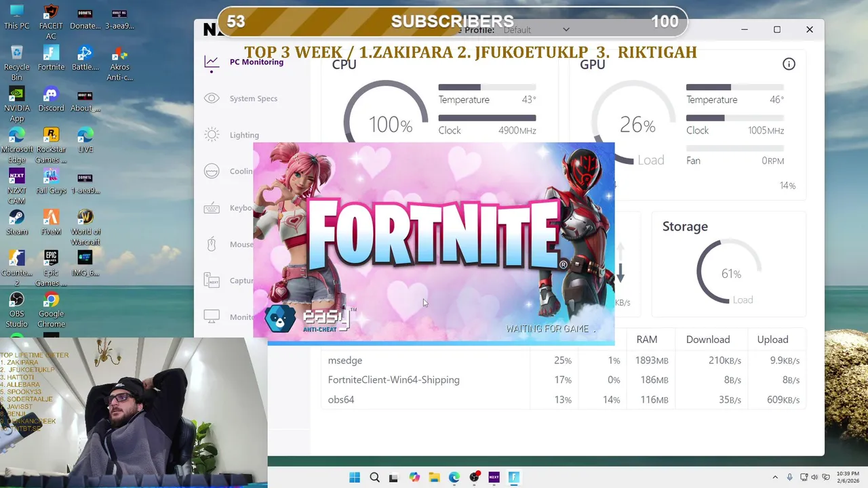
Task: Select Rockstar Games desktop shortcut
Action: tap(51, 145)
